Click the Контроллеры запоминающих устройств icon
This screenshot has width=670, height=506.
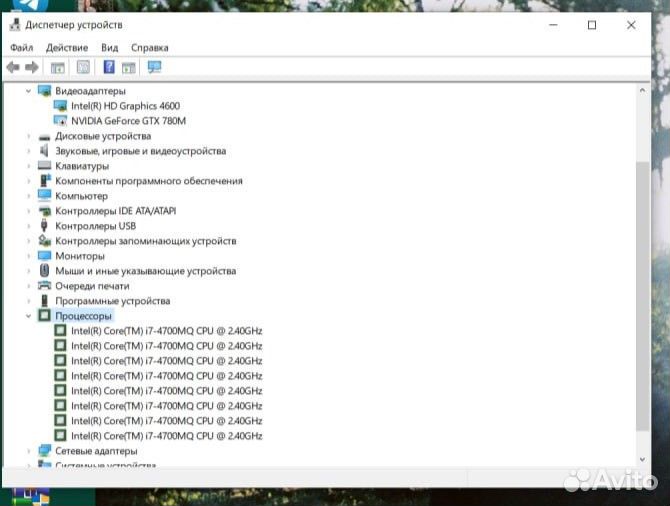tap(44, 240)
